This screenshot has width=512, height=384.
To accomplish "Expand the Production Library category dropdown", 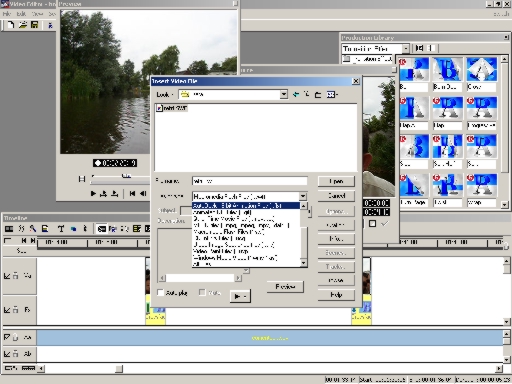I will pyautogui.click(x=406, y=48).
